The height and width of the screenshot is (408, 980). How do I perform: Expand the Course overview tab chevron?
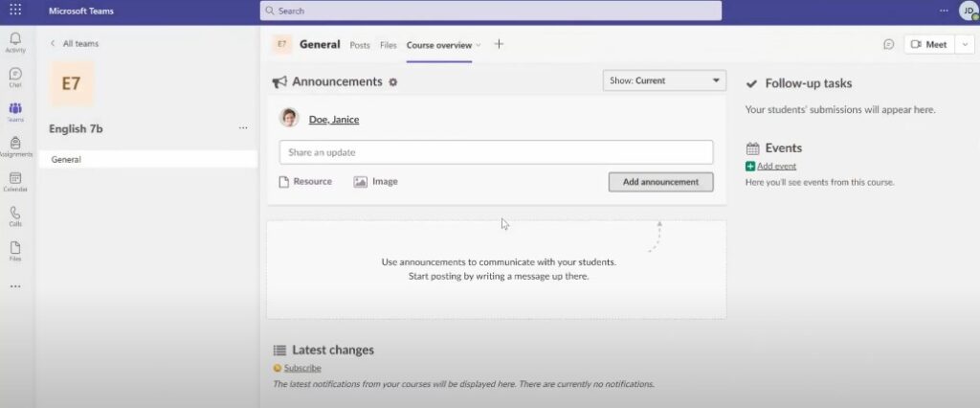[x=479, y=45]
